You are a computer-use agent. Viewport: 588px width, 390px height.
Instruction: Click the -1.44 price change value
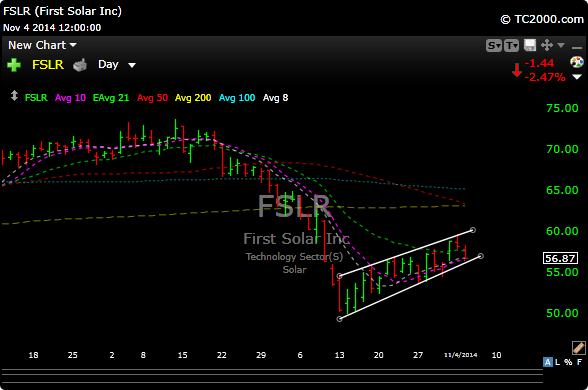[539, 63]
